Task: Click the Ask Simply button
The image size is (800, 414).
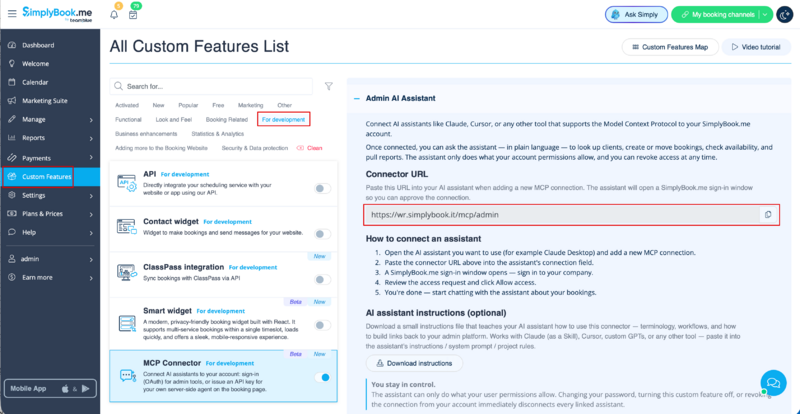Action: pyautogui.click(x=636, y=15)
